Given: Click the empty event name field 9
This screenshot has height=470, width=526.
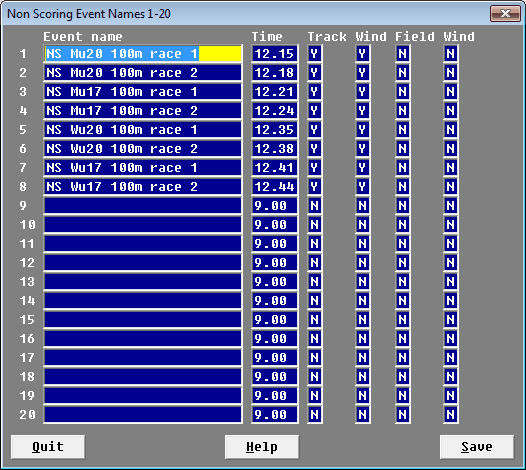Looking at the screenshot, I should tap(143, 205).
